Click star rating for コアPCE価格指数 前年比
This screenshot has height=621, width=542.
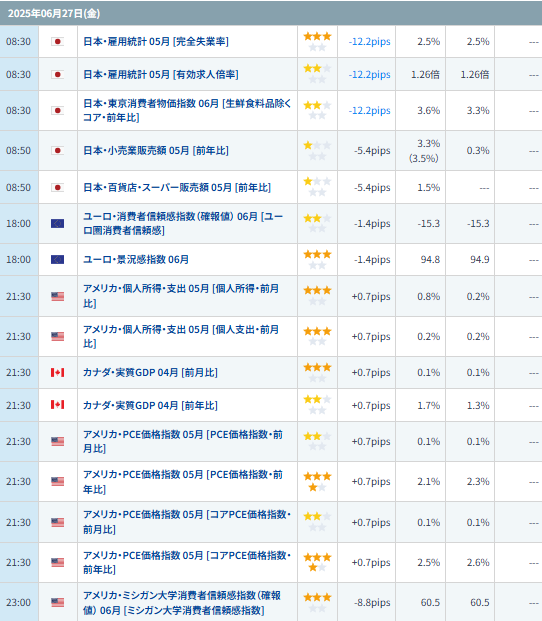(x=317, y=562)
